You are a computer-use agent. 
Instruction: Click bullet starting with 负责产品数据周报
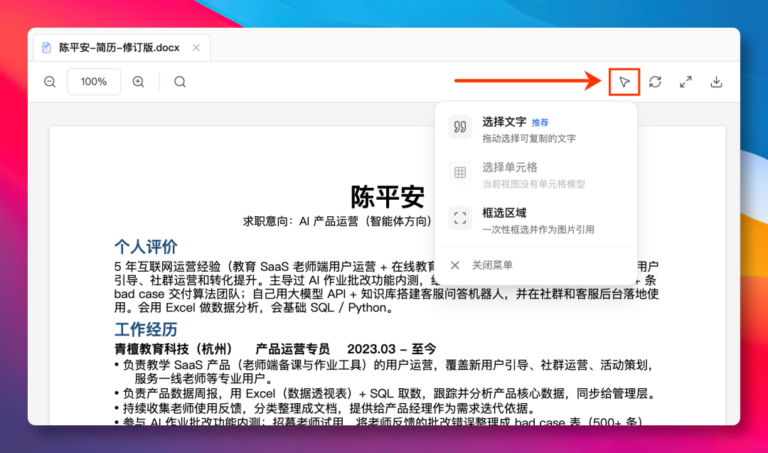[x=385, y=394]
